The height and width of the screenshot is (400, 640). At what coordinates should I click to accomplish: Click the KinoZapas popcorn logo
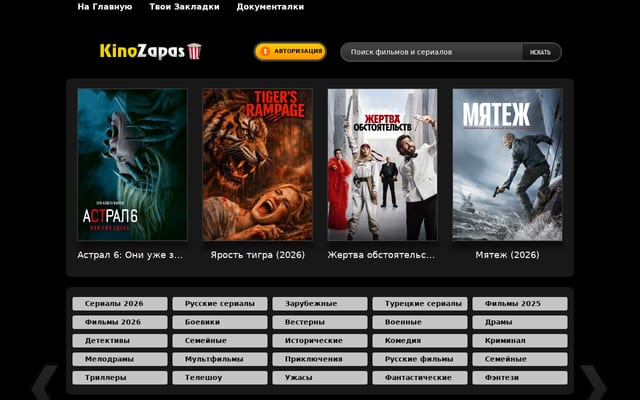click(x=151, y=51)
